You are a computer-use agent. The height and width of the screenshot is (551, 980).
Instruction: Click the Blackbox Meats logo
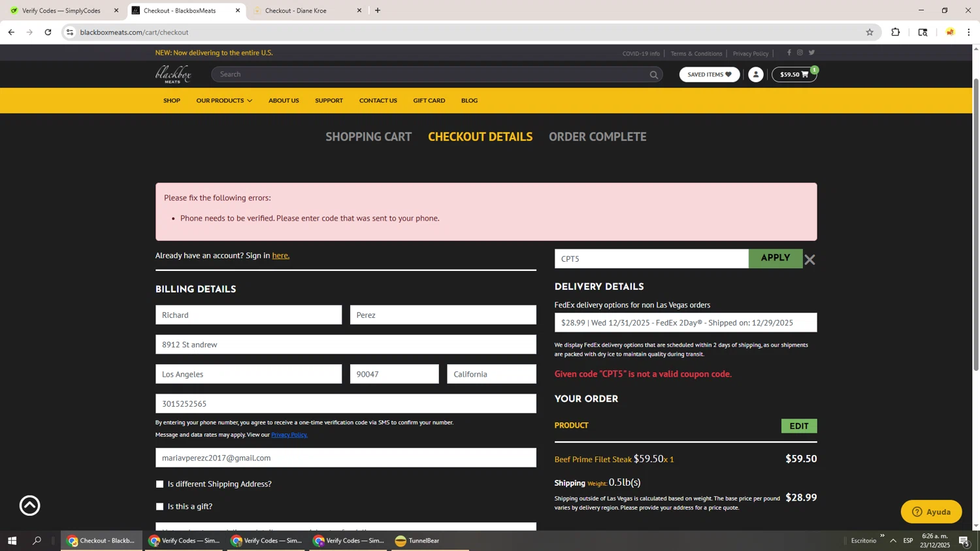coord(173,74)
